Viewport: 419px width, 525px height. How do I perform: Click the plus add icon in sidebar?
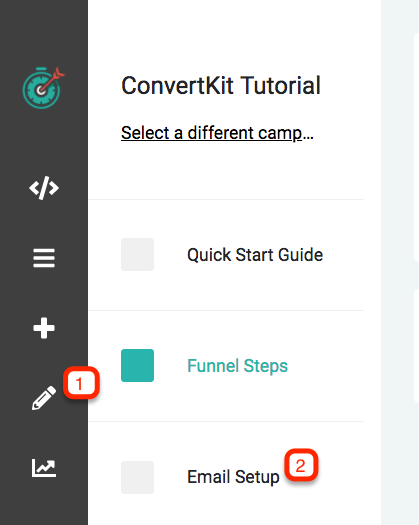(x=44, y=328)
